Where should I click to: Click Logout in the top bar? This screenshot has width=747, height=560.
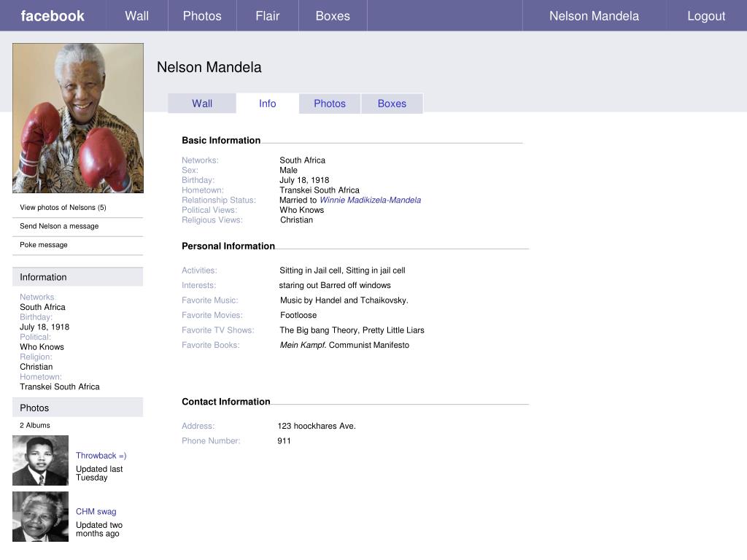pos(706,16)
